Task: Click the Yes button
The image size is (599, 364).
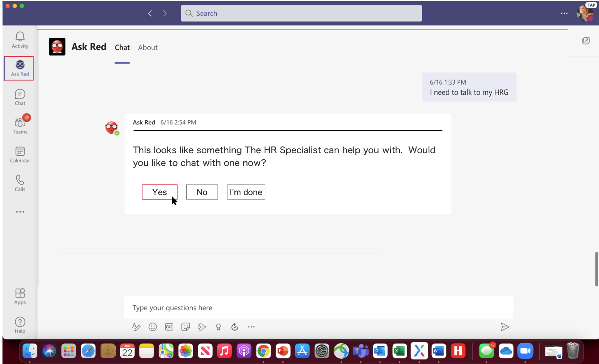Action: [159, 192]
